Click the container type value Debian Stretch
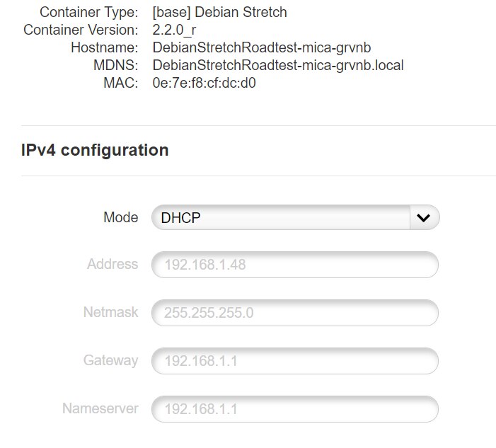 [x=220, y=13]
